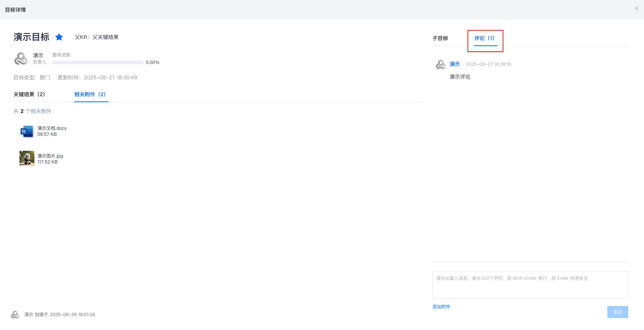The height and width of the screenshot is (330, 644).
Task: Open the panda thumbnail of 演示图片.jpg
Action: coord(27,158)
